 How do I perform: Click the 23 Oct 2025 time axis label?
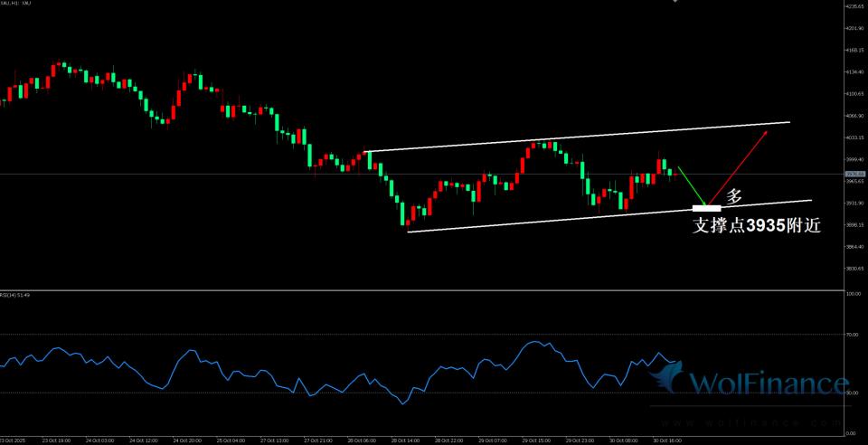click(13, 440)
